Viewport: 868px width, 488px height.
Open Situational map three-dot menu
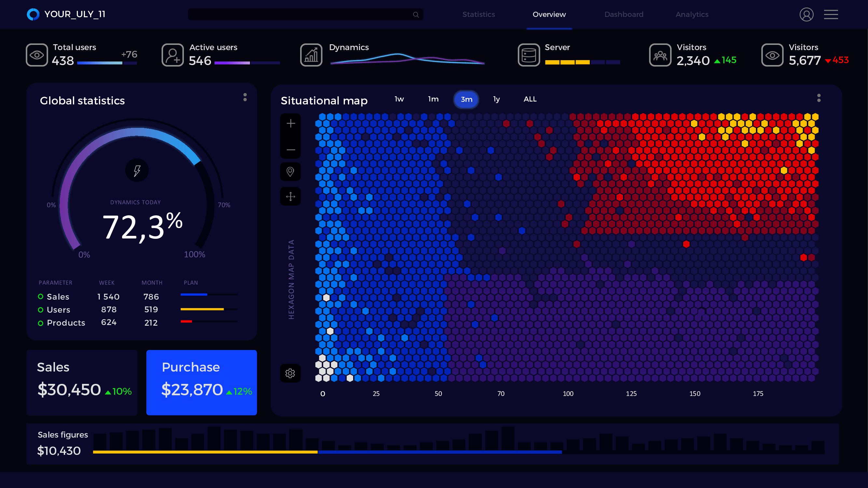[x=819, y=98]
